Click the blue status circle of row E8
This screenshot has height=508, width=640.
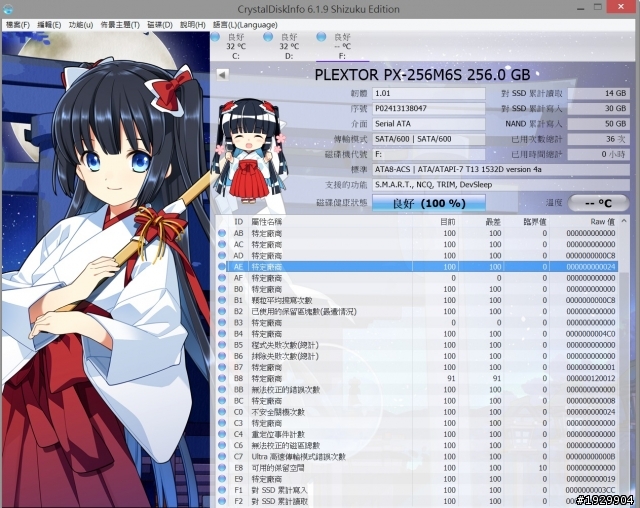(222, 468)
